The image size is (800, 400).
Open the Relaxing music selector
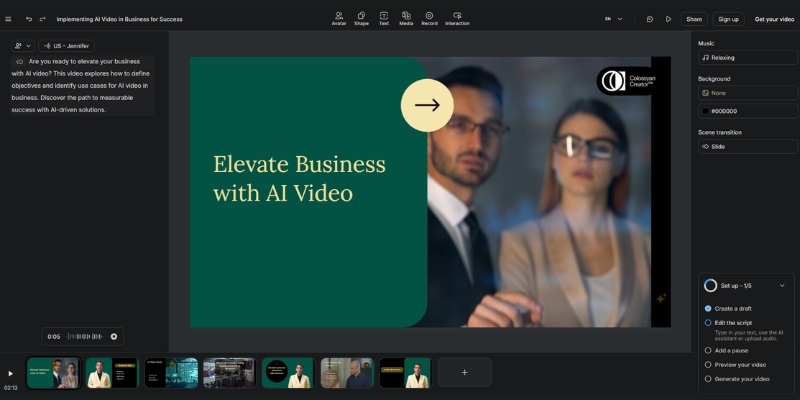click(x=747, y=58)
